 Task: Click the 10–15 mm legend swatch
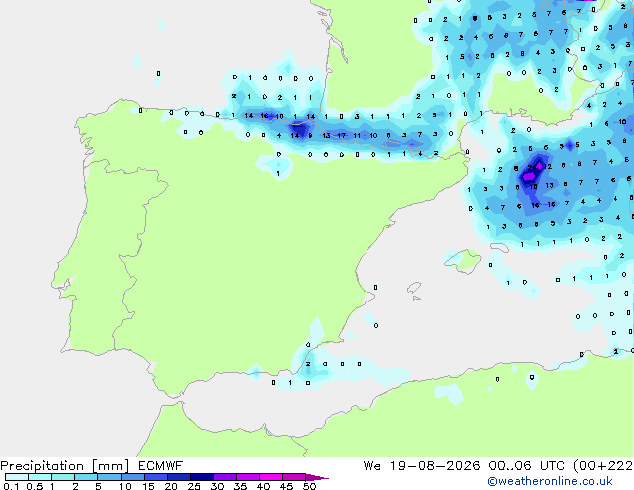[132, 477]
